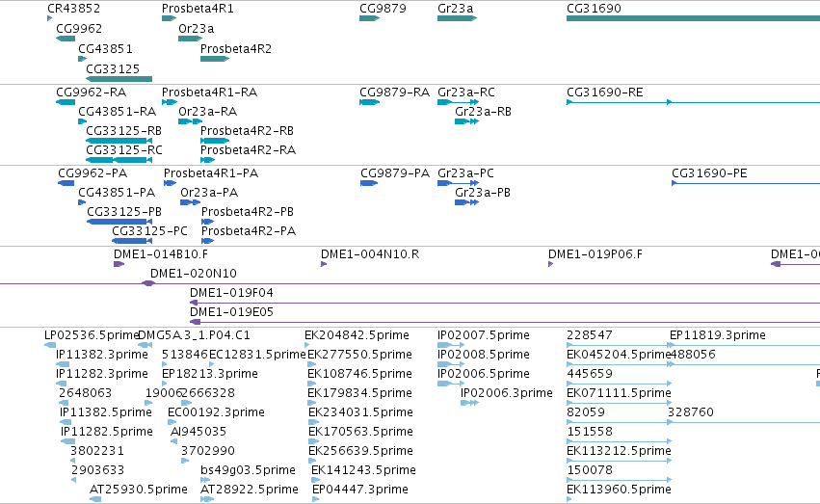Screen dimensions: 820x504
Task: Click the CR43852 gene label
Action: coord(73,9)
